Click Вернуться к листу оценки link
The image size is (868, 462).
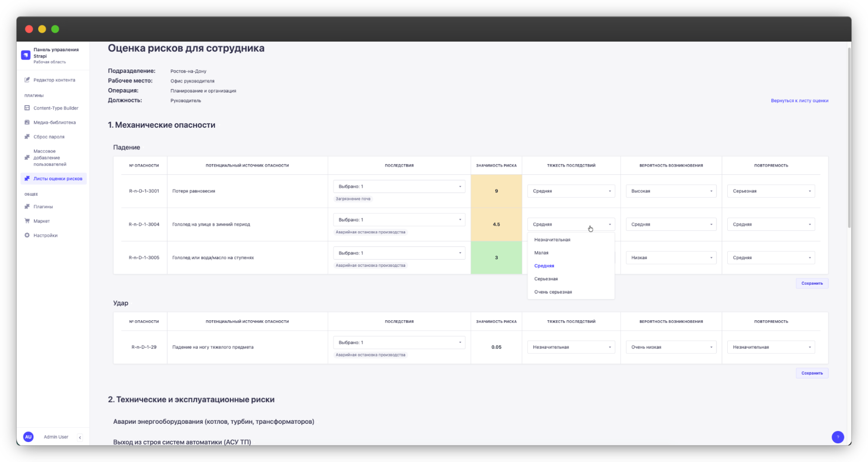799,100
